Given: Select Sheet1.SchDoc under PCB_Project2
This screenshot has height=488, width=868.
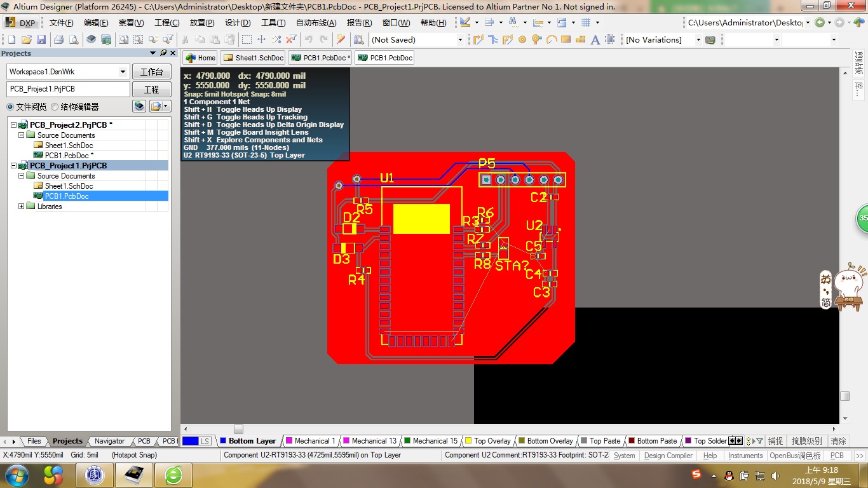Looking at the screenshot, I should point(69,146).
